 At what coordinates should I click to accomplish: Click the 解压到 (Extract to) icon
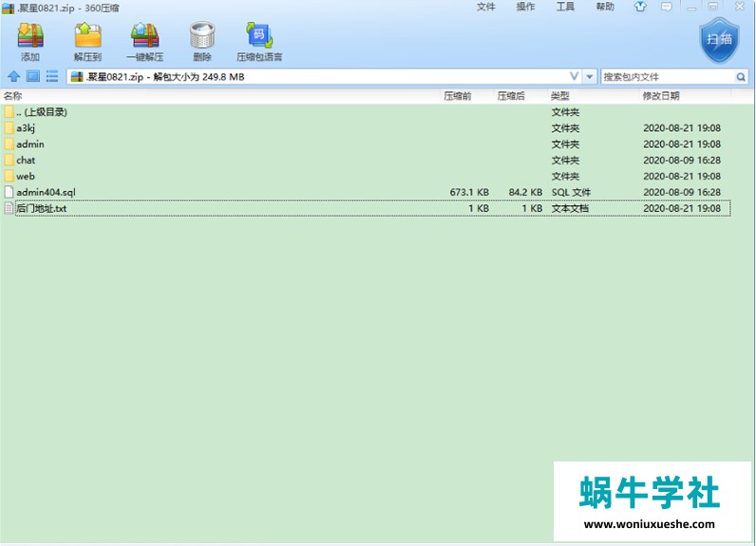point(87,36)
